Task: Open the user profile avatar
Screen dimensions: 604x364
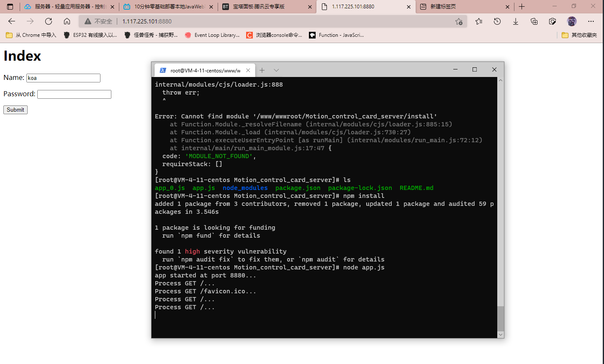Action: pyautogui.click(x=572, y=21)
